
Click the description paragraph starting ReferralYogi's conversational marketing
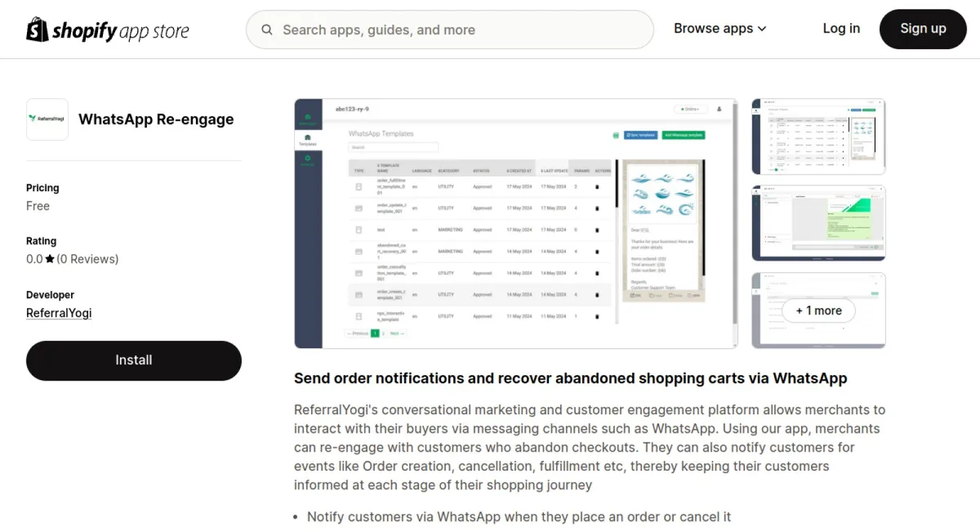[x=590, y=448]
